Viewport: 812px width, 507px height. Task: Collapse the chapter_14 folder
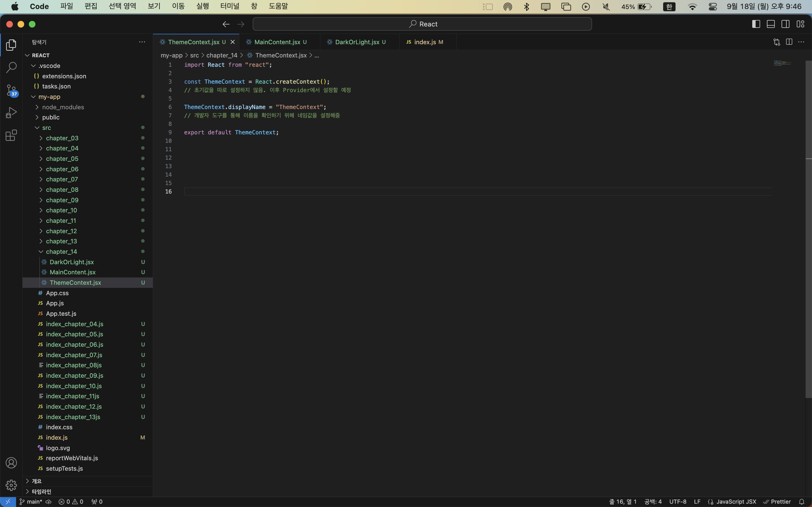pos(61,252)
